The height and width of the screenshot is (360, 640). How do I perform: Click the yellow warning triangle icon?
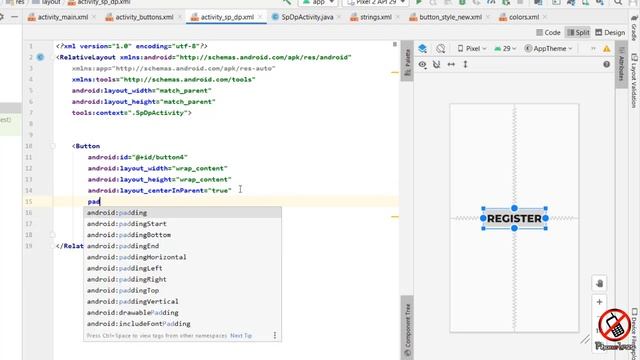[x=607, y=49]
